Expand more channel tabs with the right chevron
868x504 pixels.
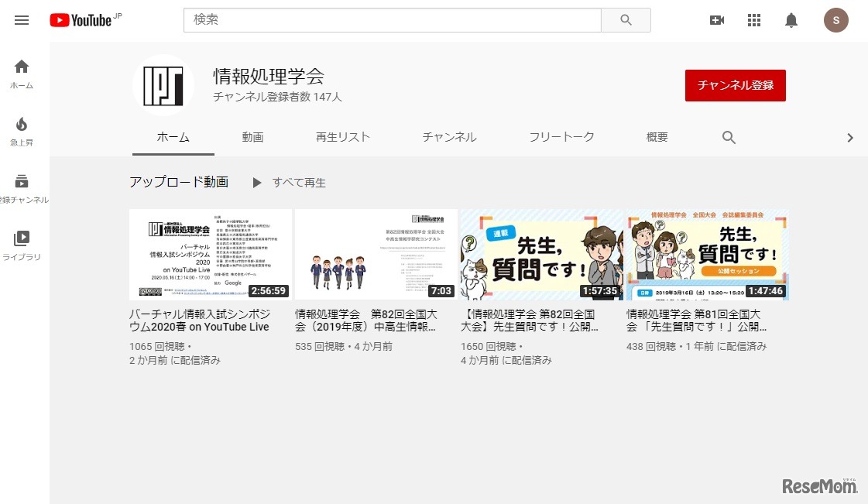(849, 137)
